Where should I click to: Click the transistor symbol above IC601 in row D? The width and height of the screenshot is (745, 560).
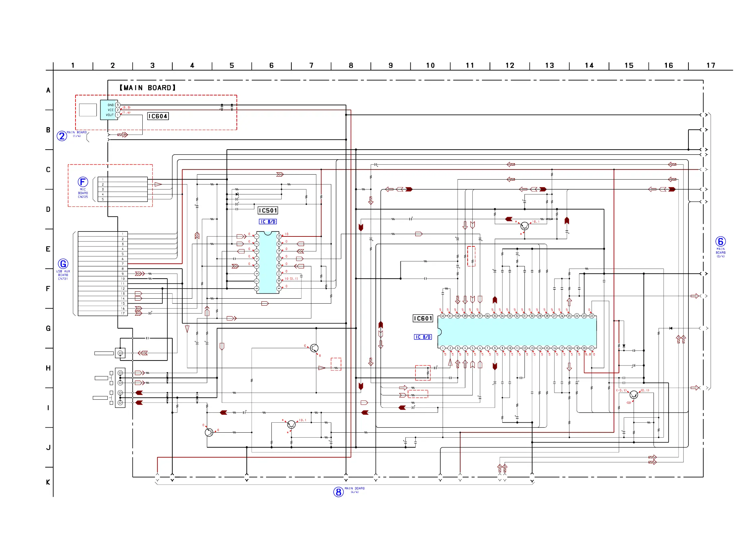[x=524, y=226]
